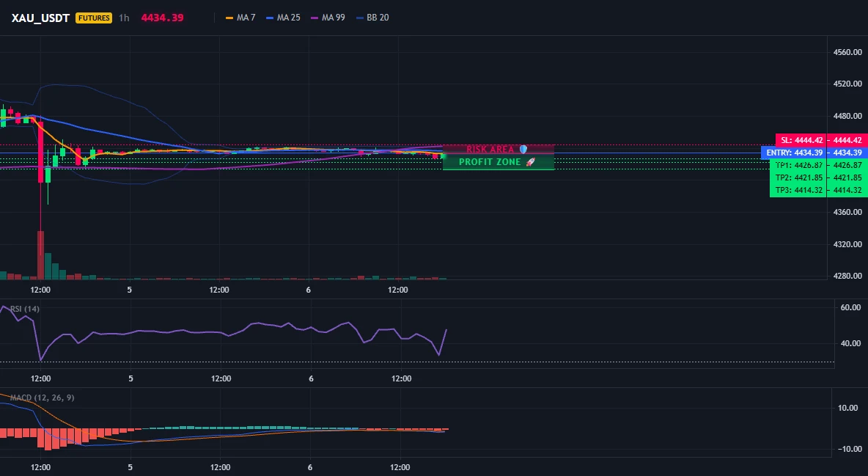
Task: Click the XAU_USDT symbol name
Action: pos(40,18)
